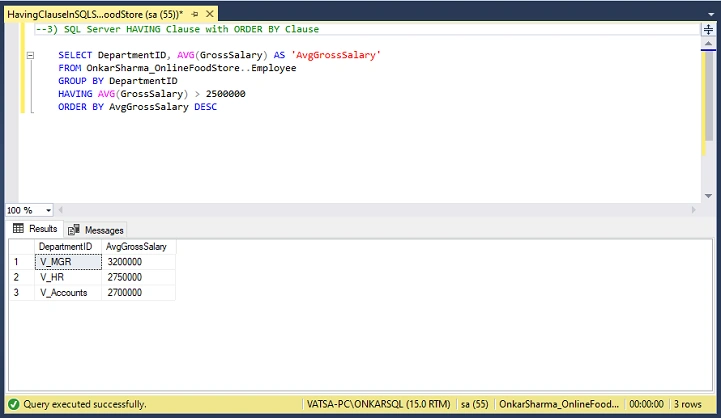
Task: Select result row header 2
Action: click(22, 277)
